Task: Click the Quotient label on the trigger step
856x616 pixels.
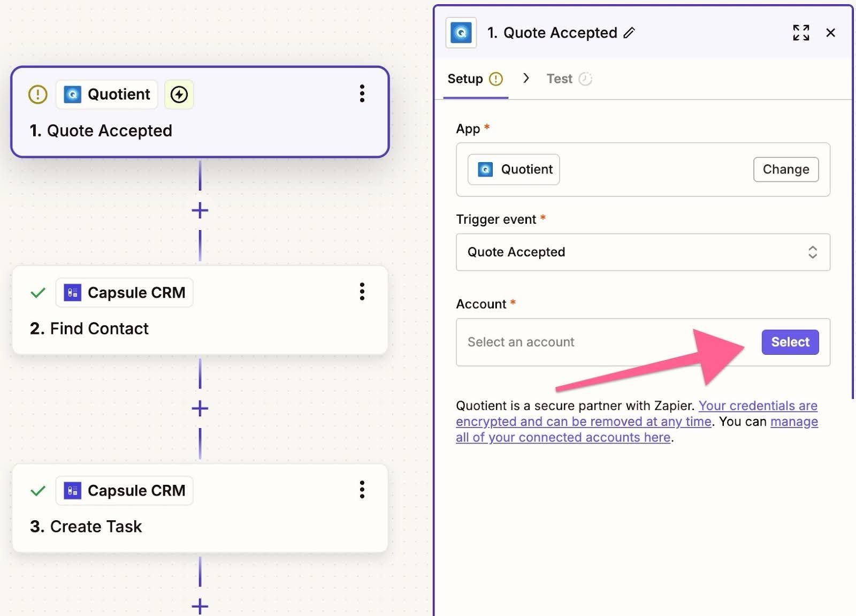Action: 119,95
